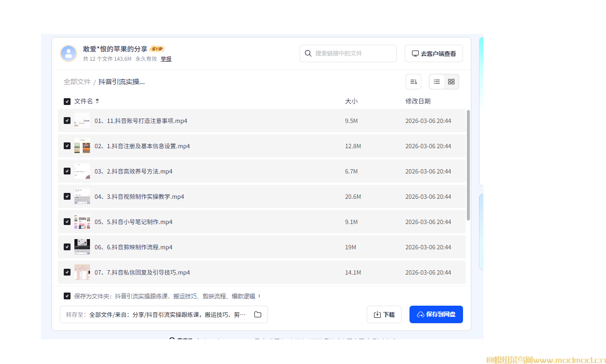The image size is (606, 364).
Task: Click 抖音引流实操 breadcrumb item
Action: pos(122,82)
